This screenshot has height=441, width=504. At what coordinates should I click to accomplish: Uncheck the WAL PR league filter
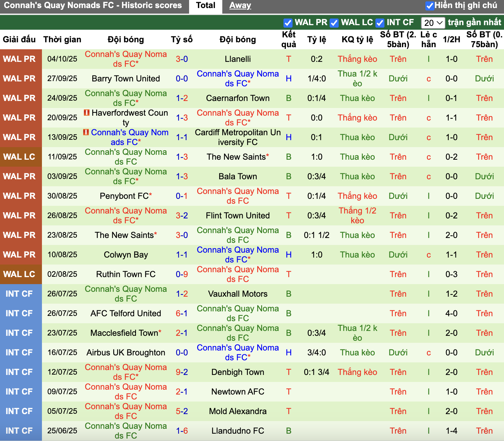tap(288, 23)
